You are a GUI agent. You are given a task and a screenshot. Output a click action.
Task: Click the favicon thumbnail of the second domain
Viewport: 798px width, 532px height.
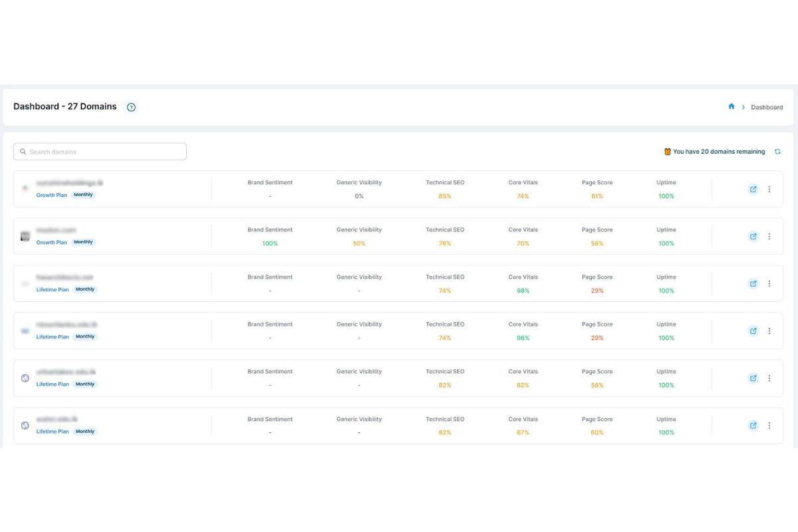coord(25,236)
